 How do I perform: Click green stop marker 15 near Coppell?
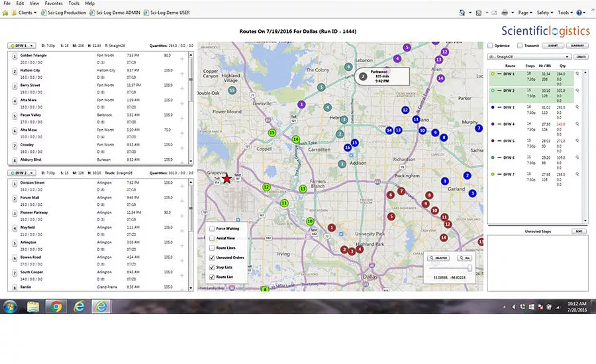pos(272,132)
